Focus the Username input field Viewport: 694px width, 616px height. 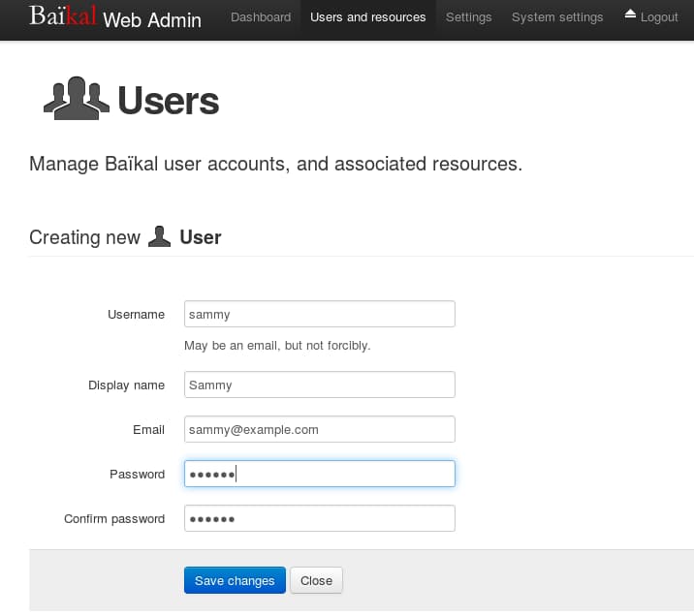coord(320,314)
